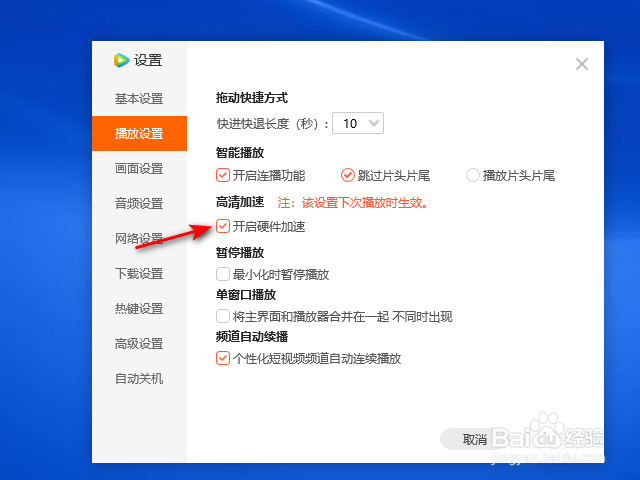Select 跳过片头片尾 radio option

point(347,176)
